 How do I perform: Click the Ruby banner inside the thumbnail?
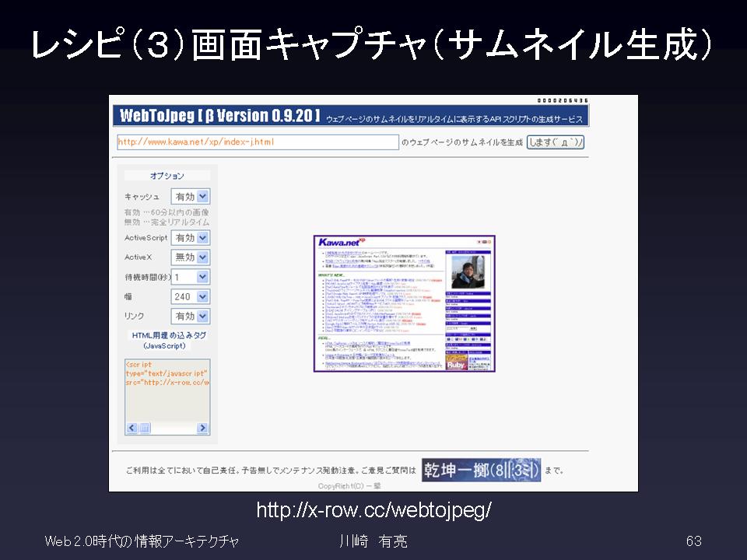tap(456, 362)
